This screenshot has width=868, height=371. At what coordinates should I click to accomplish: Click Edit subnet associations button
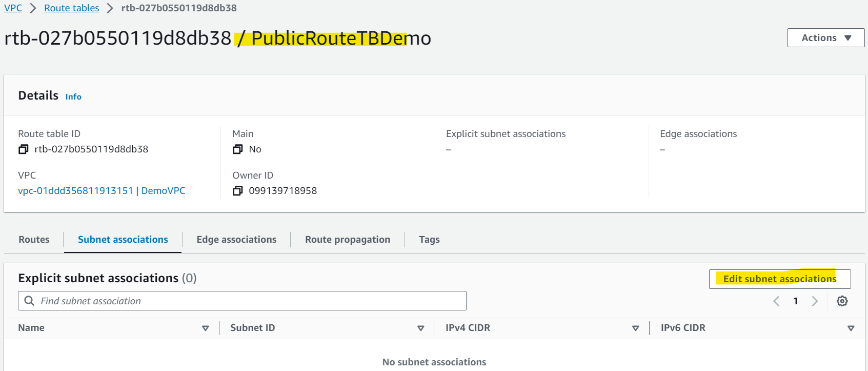point(780,279)
